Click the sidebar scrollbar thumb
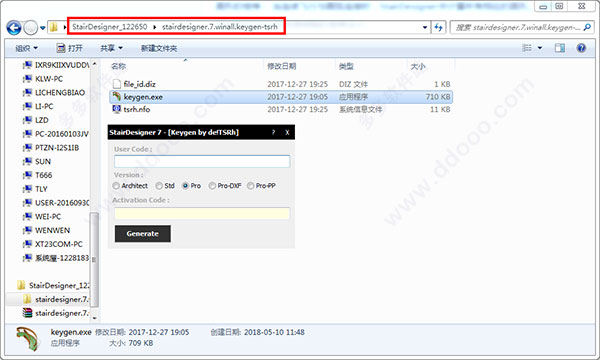 point(94,259)
